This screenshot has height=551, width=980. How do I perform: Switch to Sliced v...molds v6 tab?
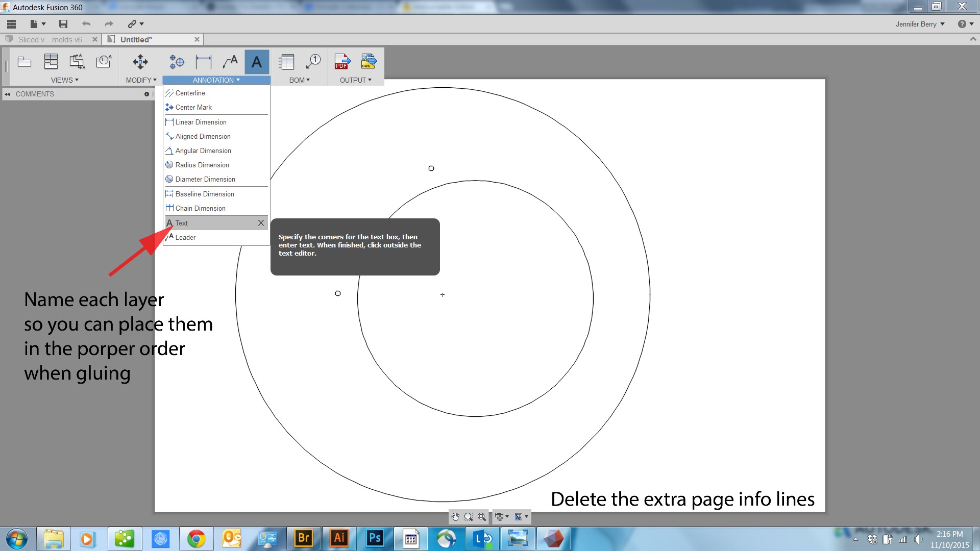coord(50,39)
